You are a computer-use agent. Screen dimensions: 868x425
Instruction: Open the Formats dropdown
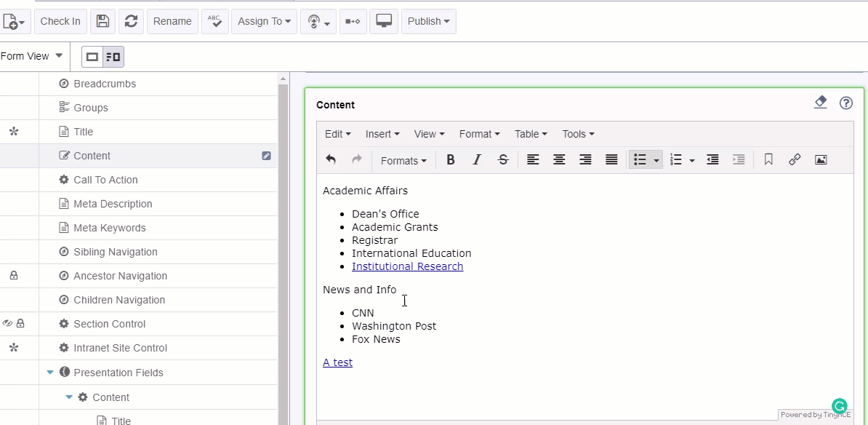pyautogui.click(x=403, y=161)
